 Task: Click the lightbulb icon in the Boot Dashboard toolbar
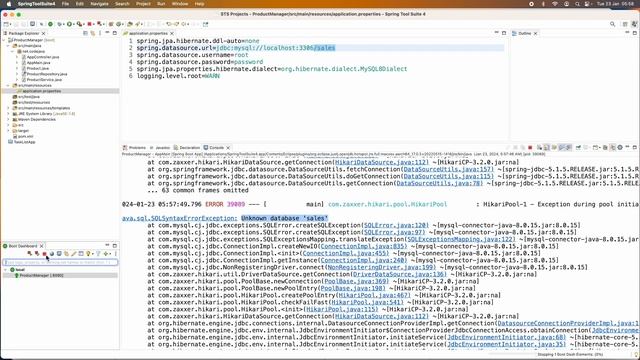88,253
